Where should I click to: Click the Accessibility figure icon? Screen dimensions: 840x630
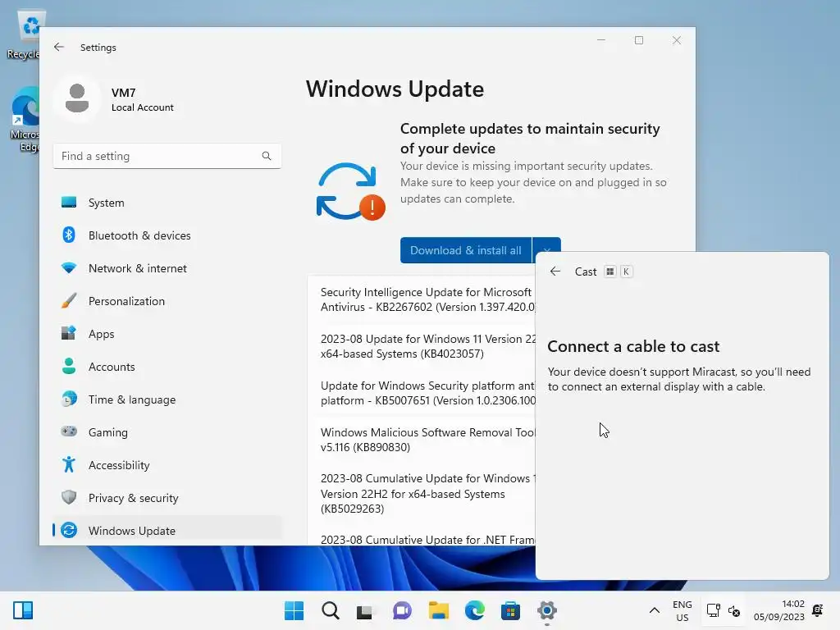pos(69,464)
